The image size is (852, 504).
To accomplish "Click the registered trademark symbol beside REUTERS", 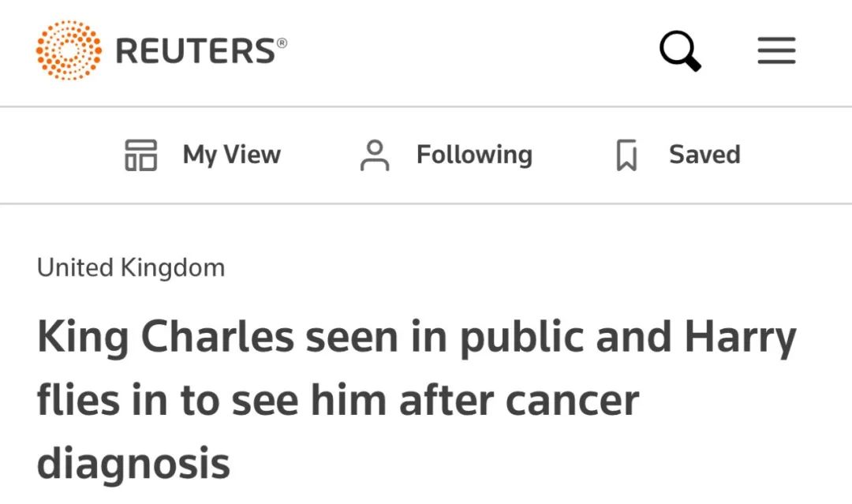I will point(282,43).
